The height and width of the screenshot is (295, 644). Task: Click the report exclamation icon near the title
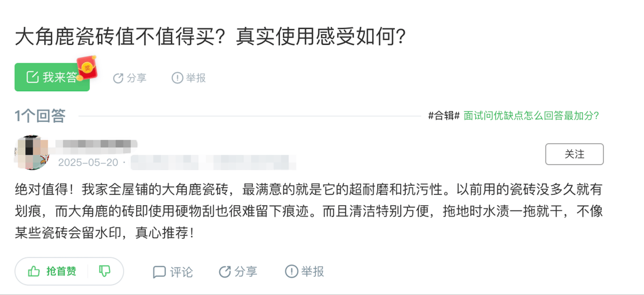[177, 78]
